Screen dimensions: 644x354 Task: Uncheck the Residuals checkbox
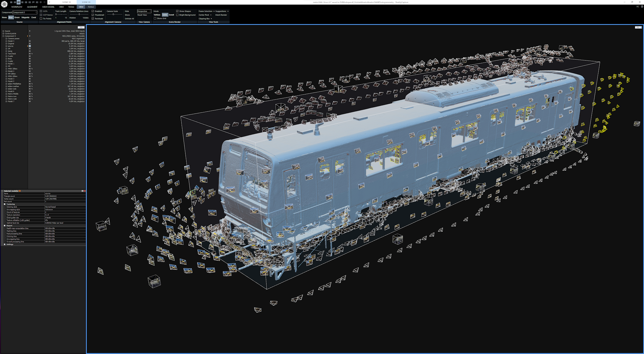pyautogui.click(x=93, y=19)
